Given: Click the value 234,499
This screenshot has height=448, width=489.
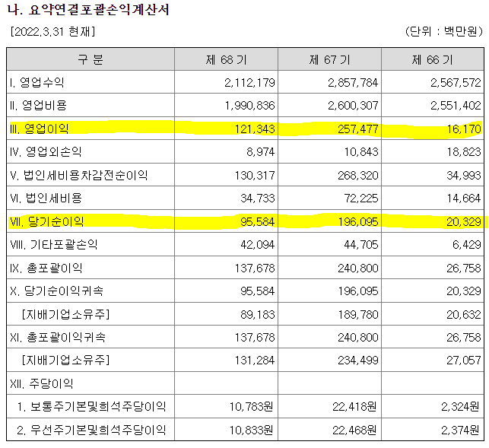Looking at the screenshot, I should (x=358, y=361).
